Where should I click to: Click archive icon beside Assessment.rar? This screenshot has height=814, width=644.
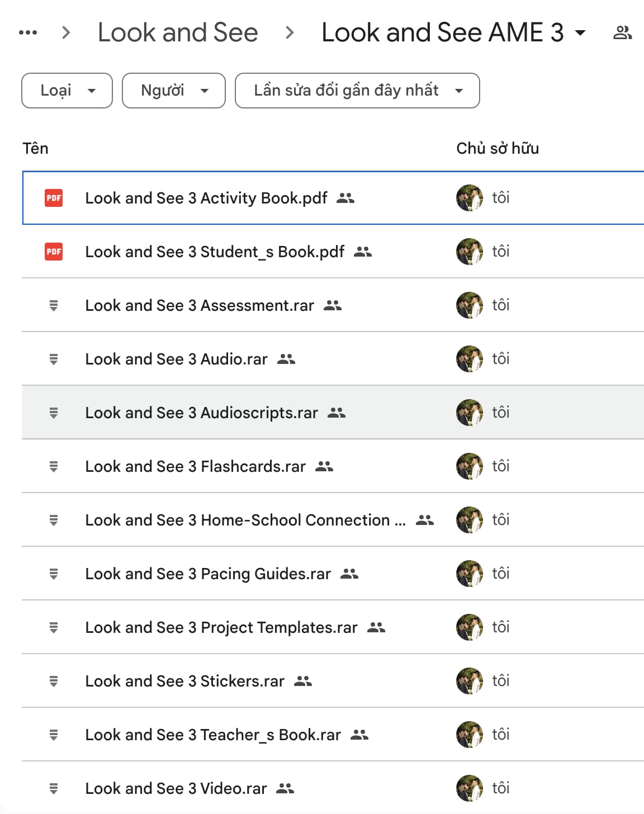tap(54, 305)
